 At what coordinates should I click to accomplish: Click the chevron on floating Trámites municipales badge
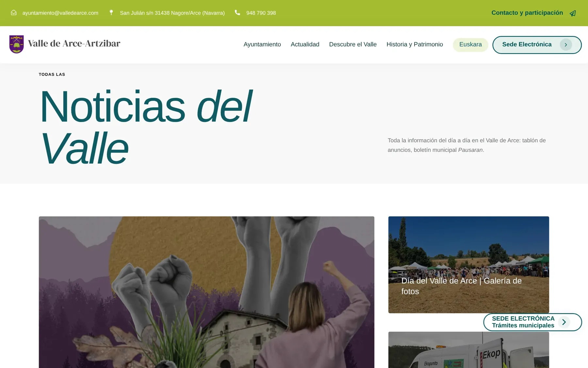click(564, 322)
